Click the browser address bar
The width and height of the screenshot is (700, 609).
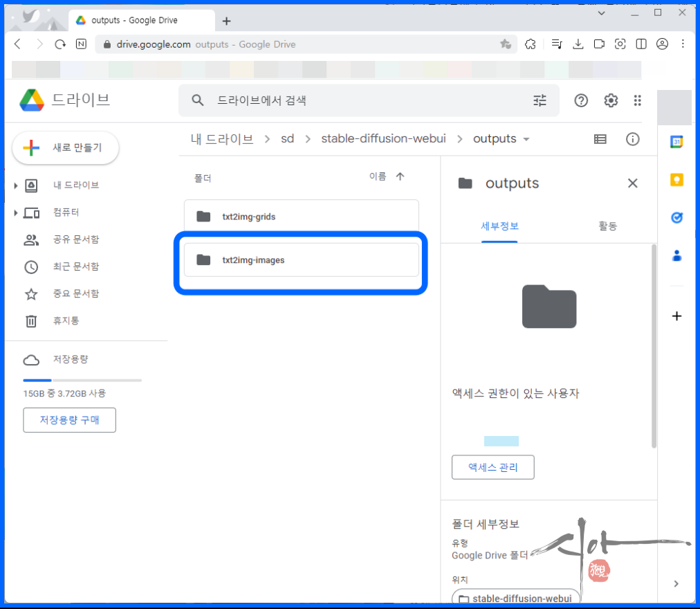coord(306,44)
